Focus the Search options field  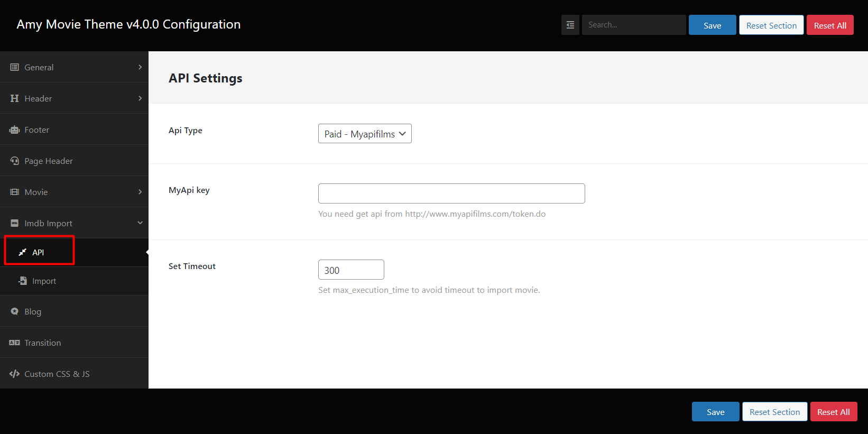634,25
